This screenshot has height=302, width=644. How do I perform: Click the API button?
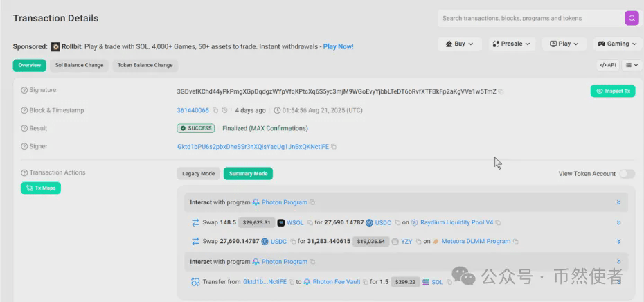tap(608, 65)
